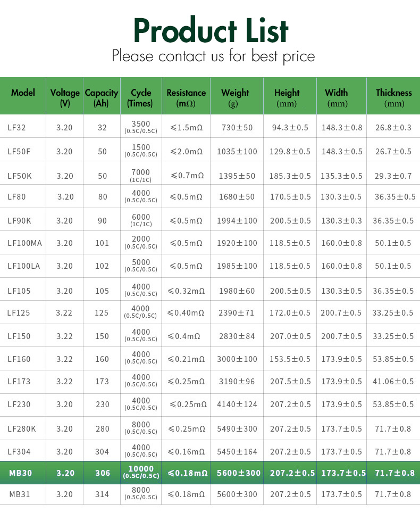The width and height of the screenshot is (420, 512).
Task: Click LF160 thickness value 53.85±0.5
Action: click(x=393, y=359)
